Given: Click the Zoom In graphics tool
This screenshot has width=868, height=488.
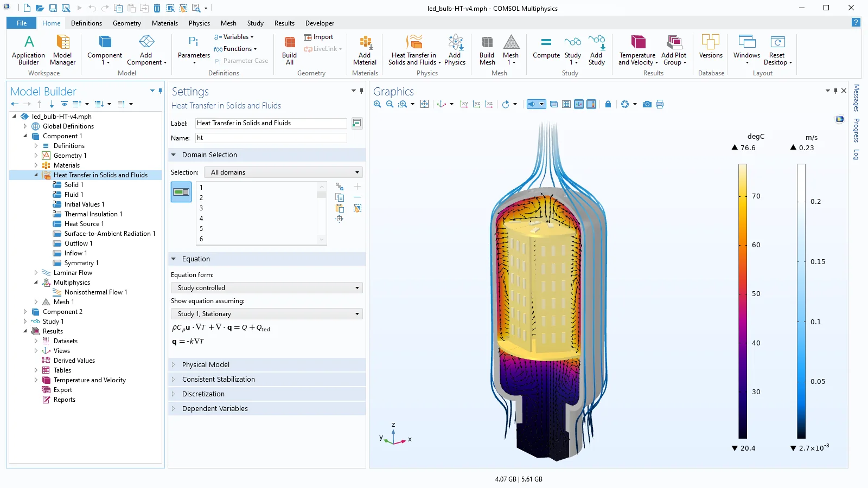Looking at the screenshot, I should 378,104.
